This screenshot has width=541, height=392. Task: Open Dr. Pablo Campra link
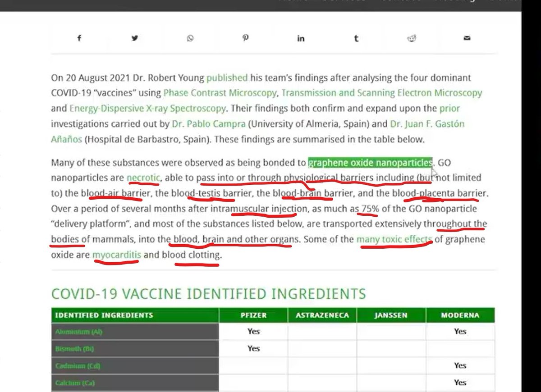coord(208,124)
